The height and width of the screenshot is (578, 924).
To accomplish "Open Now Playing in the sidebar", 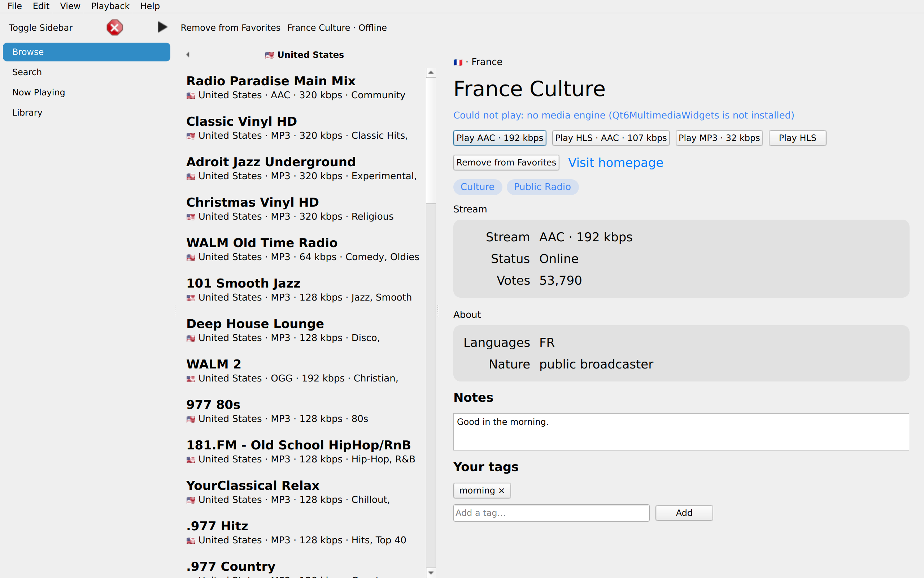I will click(x=87, y=92).
